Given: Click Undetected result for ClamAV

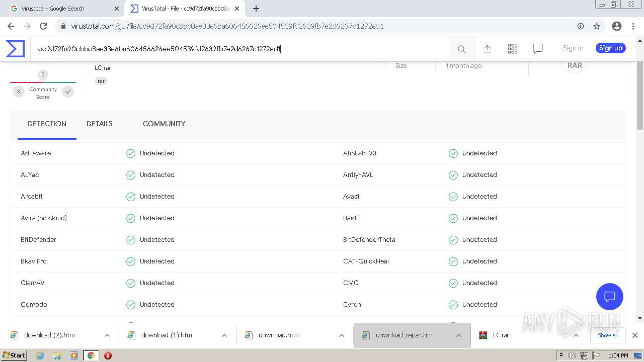Looking at the screenshot, I should point(157,283).
